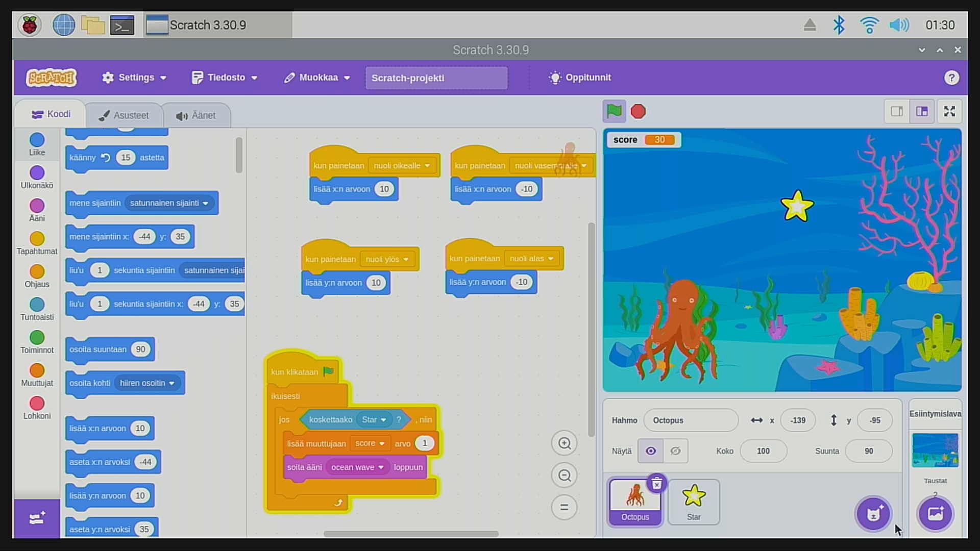Stop the project with the red stop button
980x551 pixels.
(x=638, y=111)
